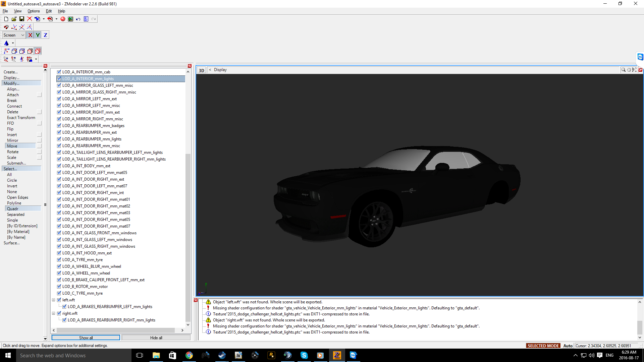The width and height of the screenshot is (644, 362).
Task: Collapse the right.wft tree node
Action: point(53,313)
